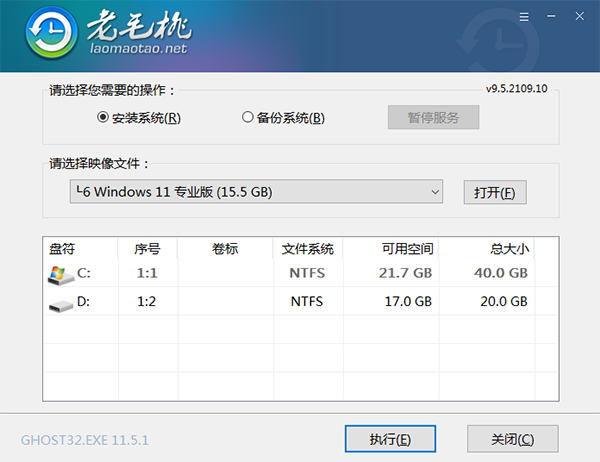This screenshot has width=600, height=462.
Task: Expand the image file dropdown arrow
Action: click(x=435, y=192)
